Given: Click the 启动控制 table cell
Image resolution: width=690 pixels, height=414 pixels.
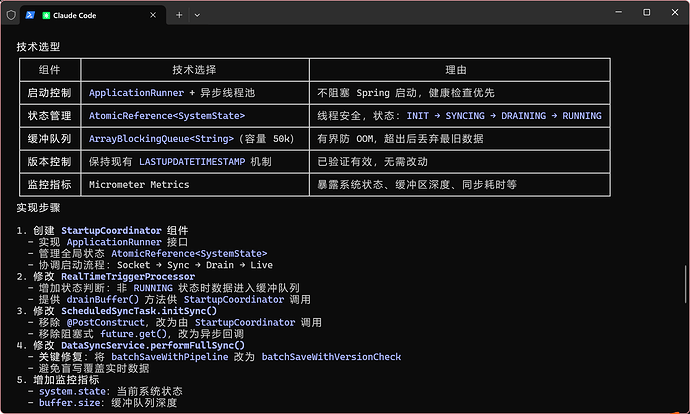Looking at the screenshot, I should click(49, 93).
